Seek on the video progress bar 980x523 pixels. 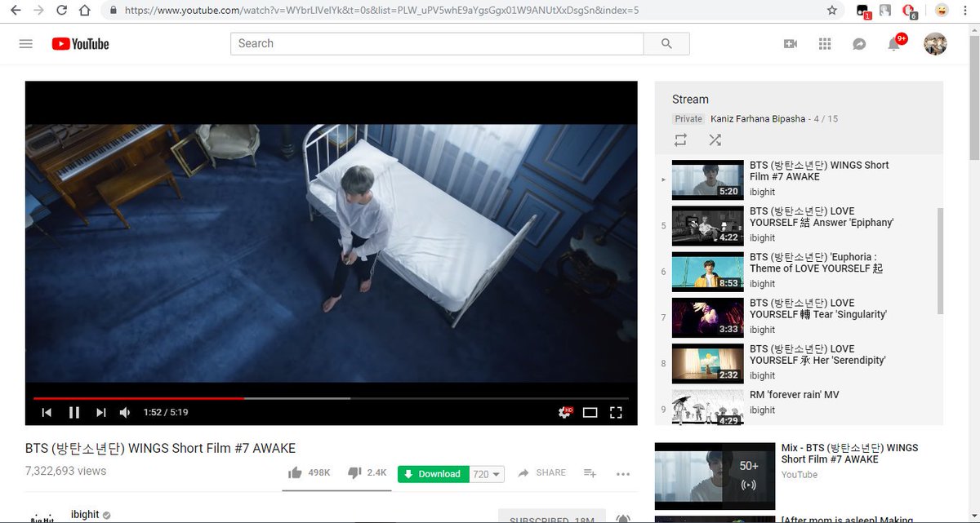pos(331,398)
